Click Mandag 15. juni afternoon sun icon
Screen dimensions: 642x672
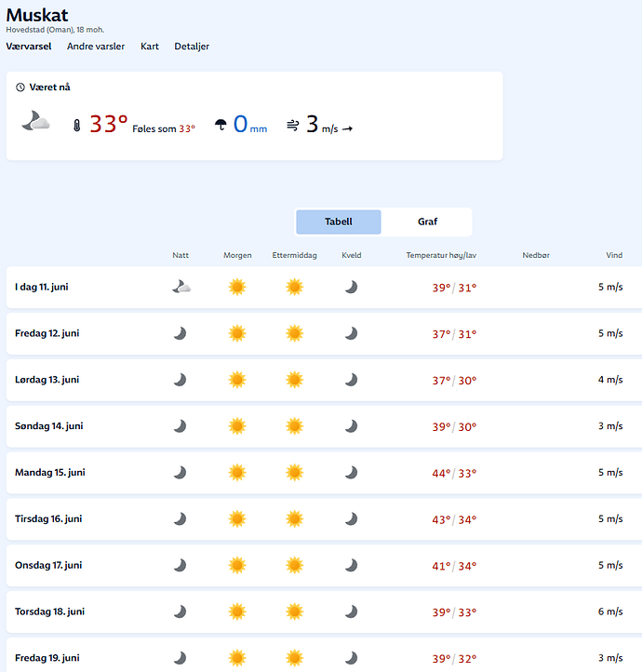[x=295, y=472]
